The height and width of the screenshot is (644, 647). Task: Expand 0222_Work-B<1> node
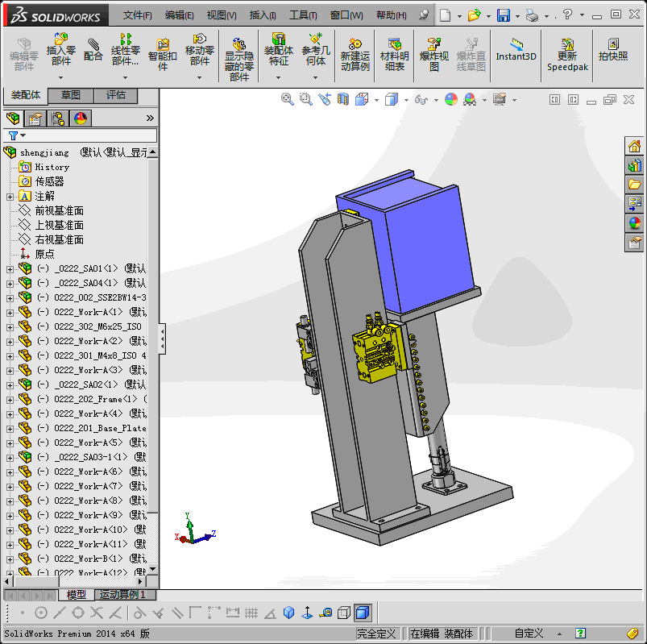coord(10,559)
